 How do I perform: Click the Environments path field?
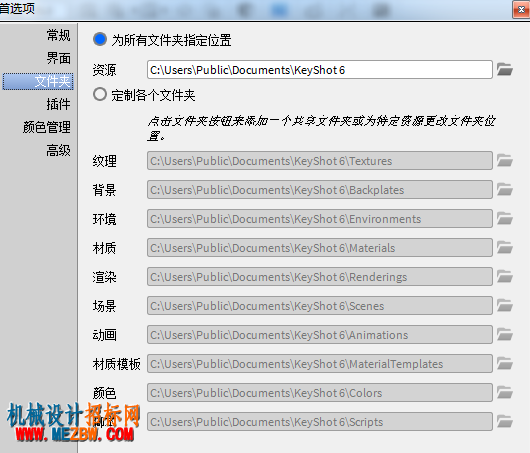pos(320,219)
